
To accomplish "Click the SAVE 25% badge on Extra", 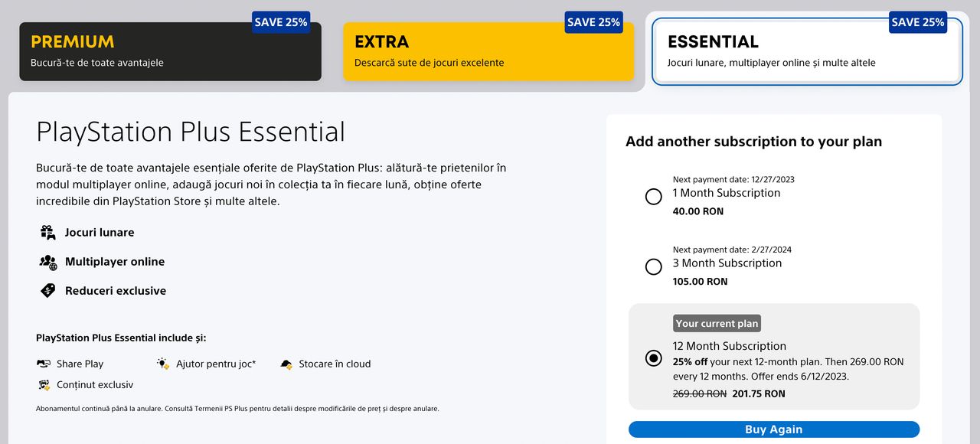I will 593,22.
